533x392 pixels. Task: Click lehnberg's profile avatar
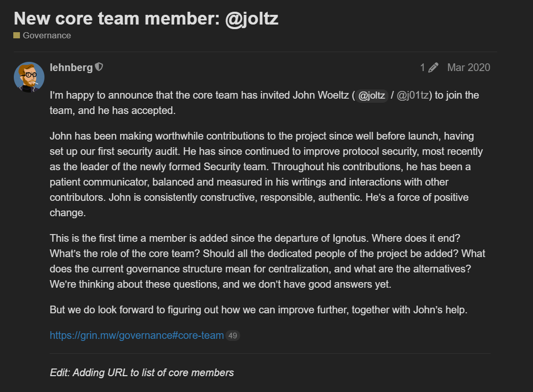pyautogui.click(x=29, y=77)
